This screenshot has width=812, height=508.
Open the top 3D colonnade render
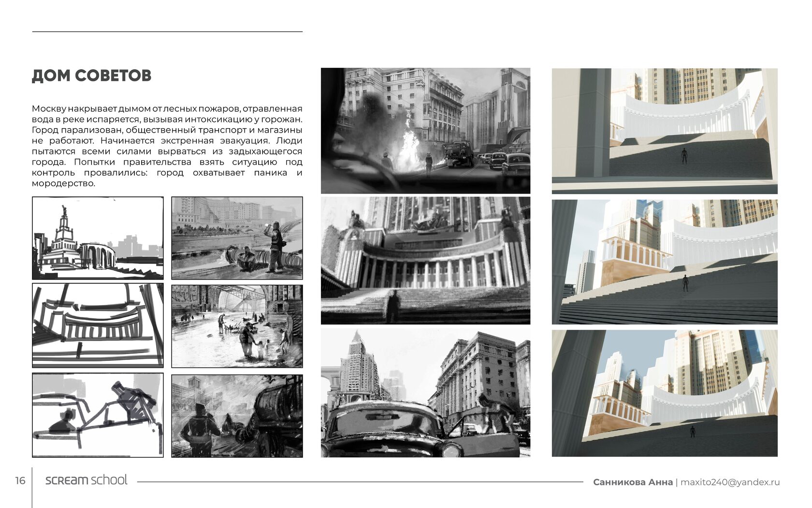[x=665, y=131]
